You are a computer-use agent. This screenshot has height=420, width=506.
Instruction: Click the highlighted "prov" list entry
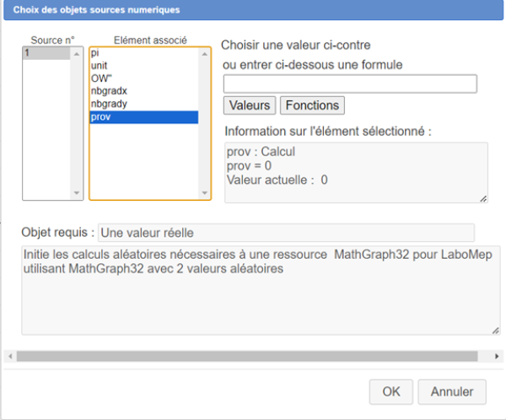(143, 117)
